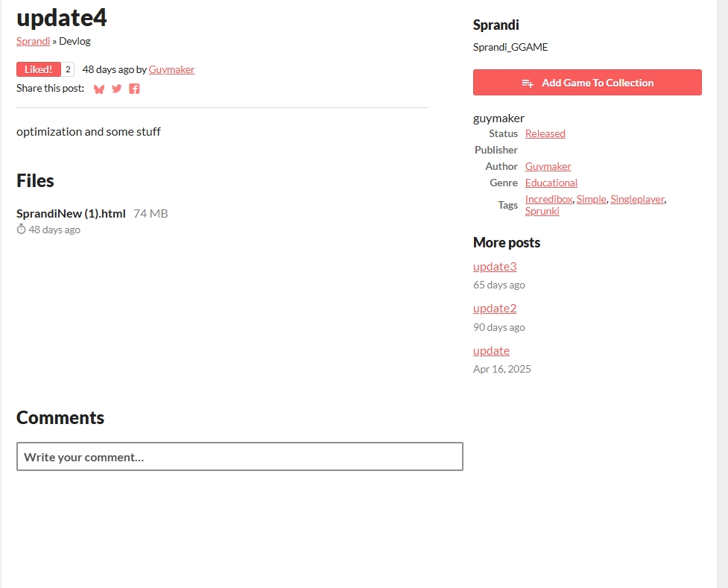Screen dimensions: 728x588
Task: Share post via Twitter bird icon
Action: pos(117,89)
